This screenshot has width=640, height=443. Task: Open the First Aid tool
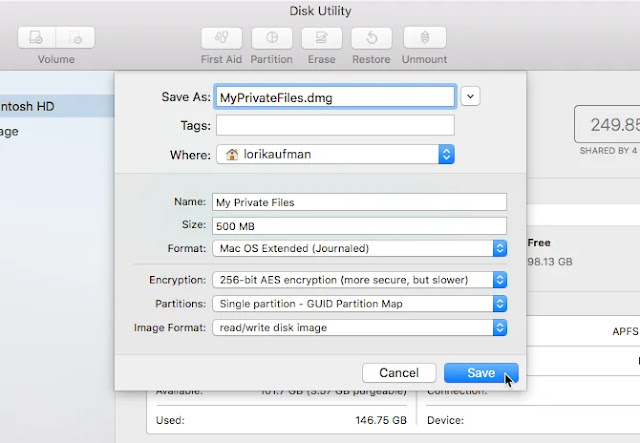click(221, 38)
